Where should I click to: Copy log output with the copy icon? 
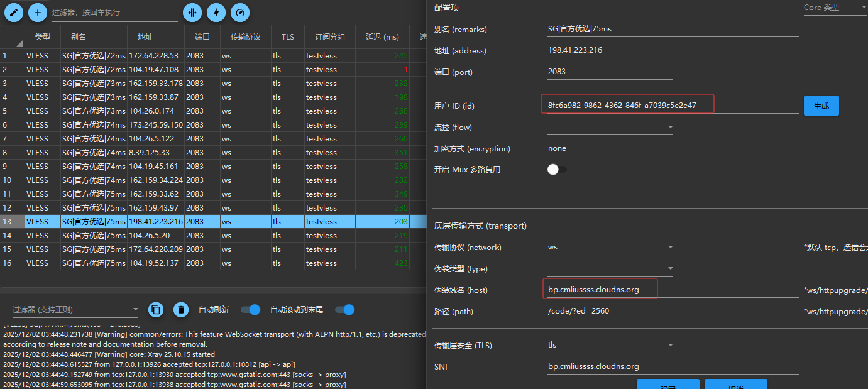pos(156,309)
